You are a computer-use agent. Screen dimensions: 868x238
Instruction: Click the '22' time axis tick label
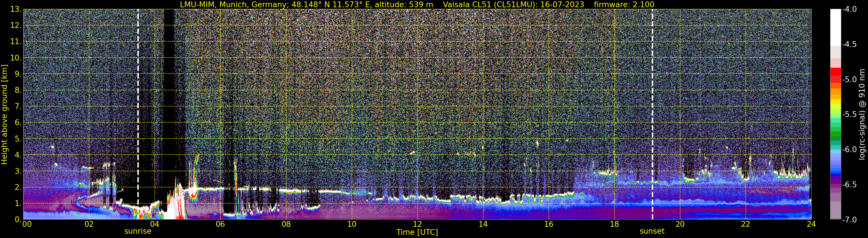[x=746, y=224]
